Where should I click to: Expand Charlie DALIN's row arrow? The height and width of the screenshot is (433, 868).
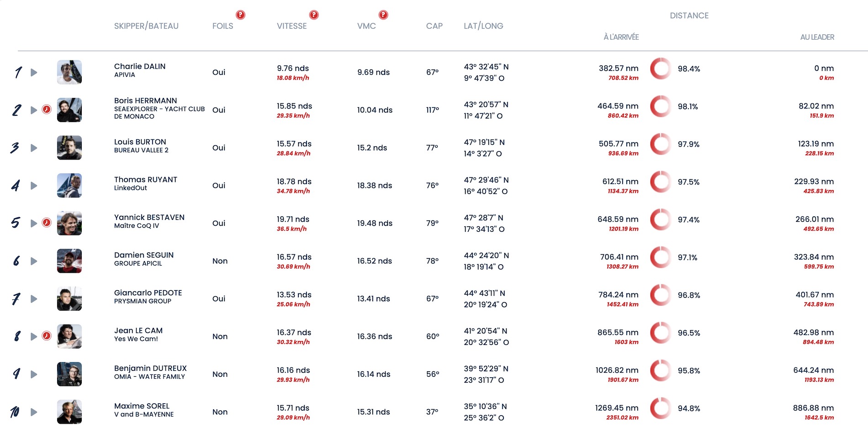click(34, 72)
